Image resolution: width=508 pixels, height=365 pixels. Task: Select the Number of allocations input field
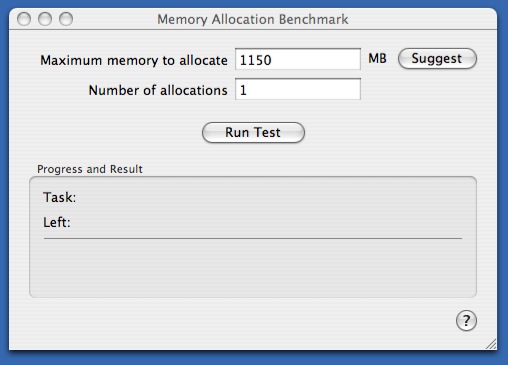298,89
